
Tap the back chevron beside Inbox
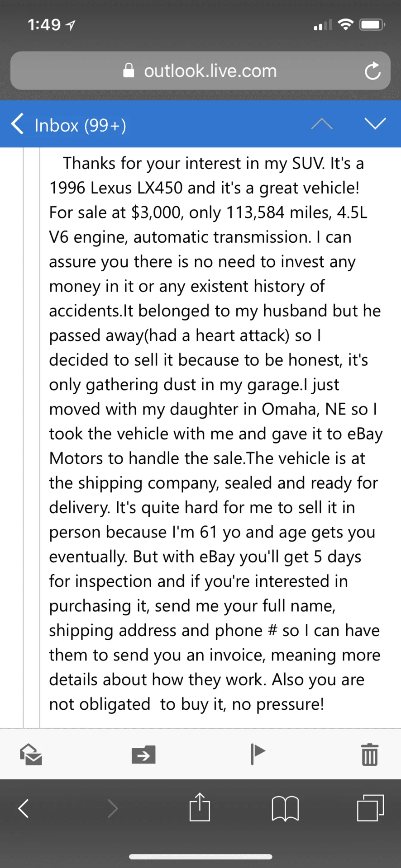coord(17,124)
